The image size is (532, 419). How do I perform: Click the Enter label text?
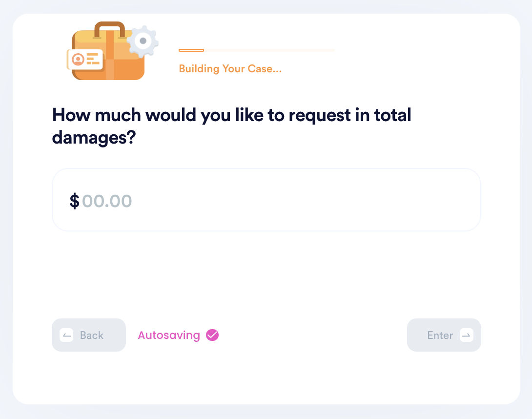pos(440,335)
